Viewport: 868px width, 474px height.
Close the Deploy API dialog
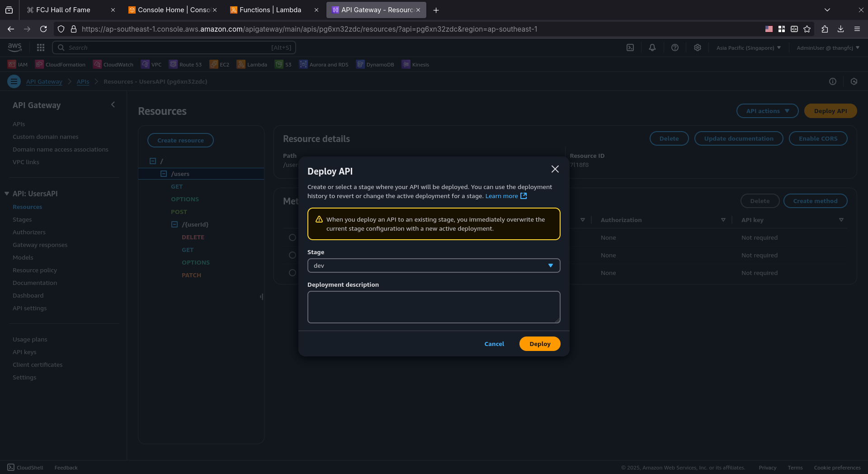555,169
